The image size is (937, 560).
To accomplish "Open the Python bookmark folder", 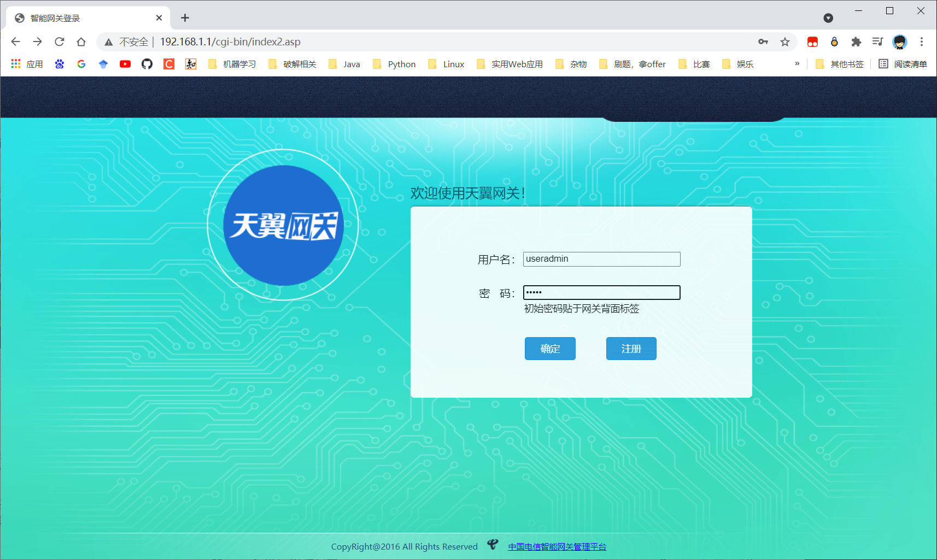I will click(x=394, y=64).
